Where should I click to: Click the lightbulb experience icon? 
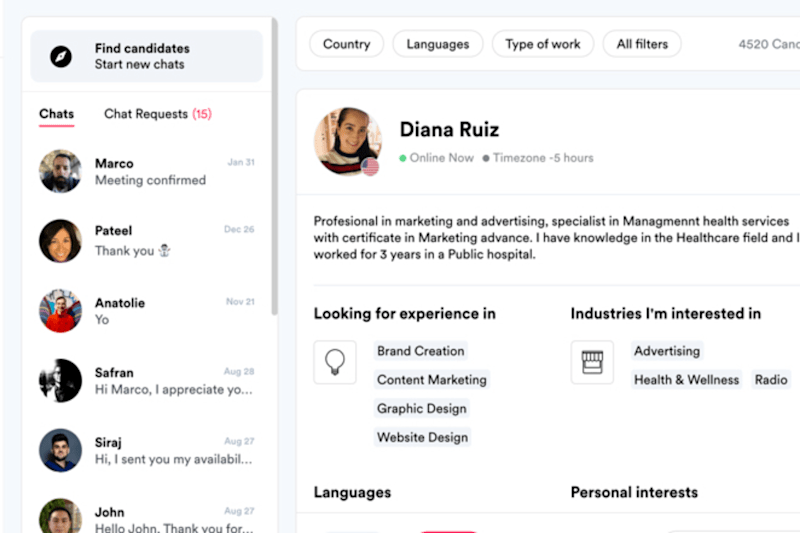point(335,362)
